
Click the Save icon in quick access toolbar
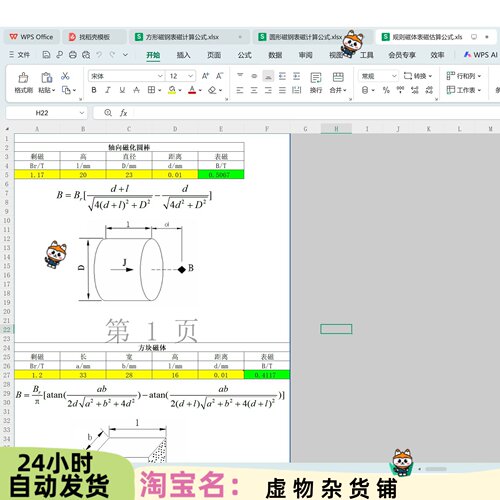[46, 55]
